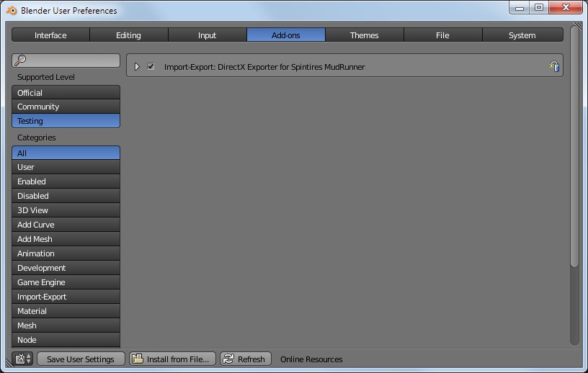This screenshot has width=588, height=373.
Task: Click the folder icon on Install from File
Action: (x=138, y=359)
